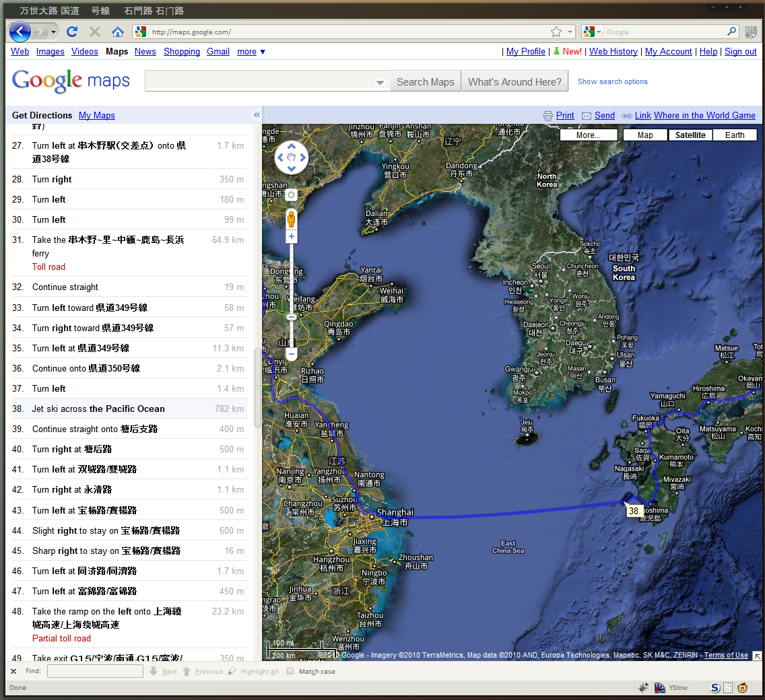Go to the browser home page
This screenshot has width=765, height=700.
point(118,32)
